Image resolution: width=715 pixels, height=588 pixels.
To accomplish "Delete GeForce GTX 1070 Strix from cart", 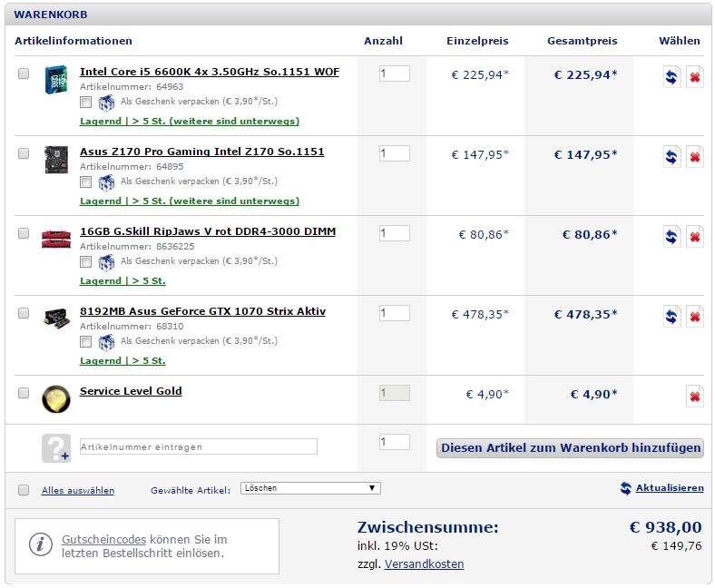I will pyautogui.click(x=694, y=317).
